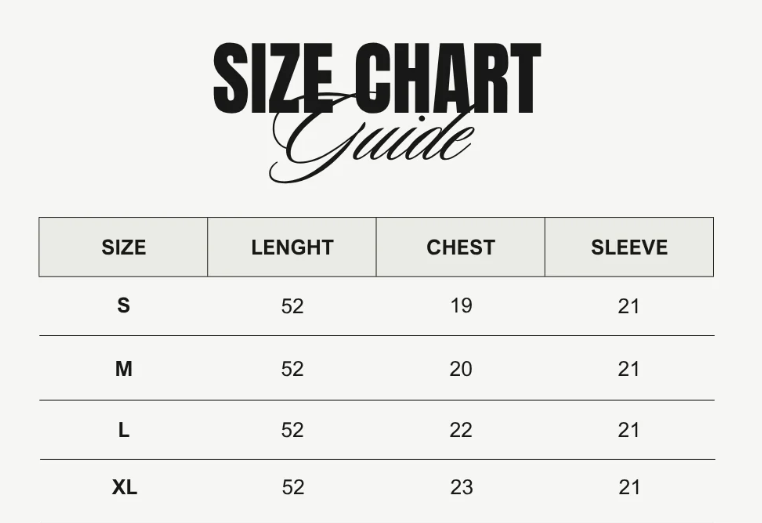Viewport: 762px width, 523px height.
Task: Select length value 52 in L row
Action: click(292, 430)
